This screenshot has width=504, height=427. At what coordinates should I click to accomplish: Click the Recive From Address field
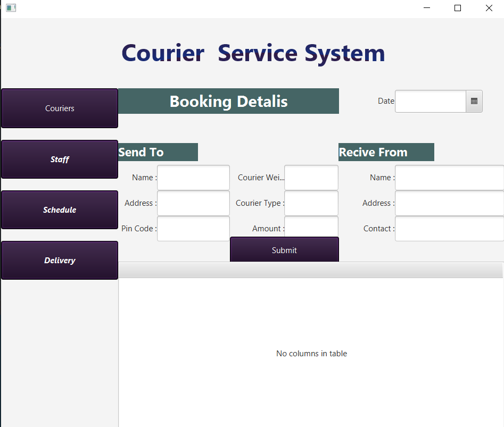[x=449, y=203]
